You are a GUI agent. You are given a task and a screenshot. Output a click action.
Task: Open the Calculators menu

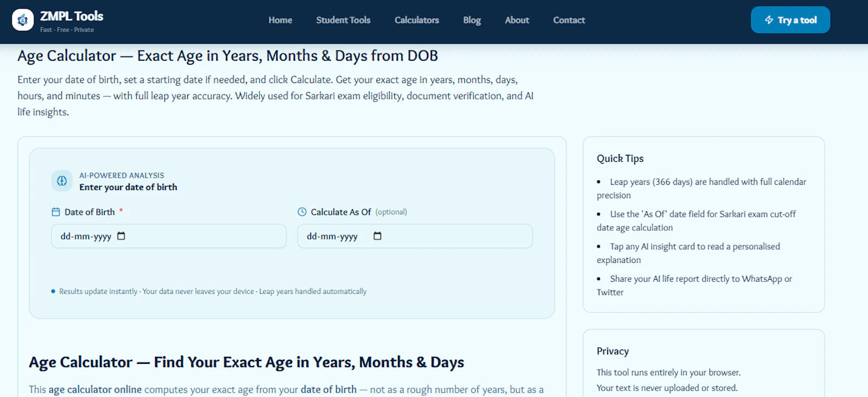tap(417, 20)
